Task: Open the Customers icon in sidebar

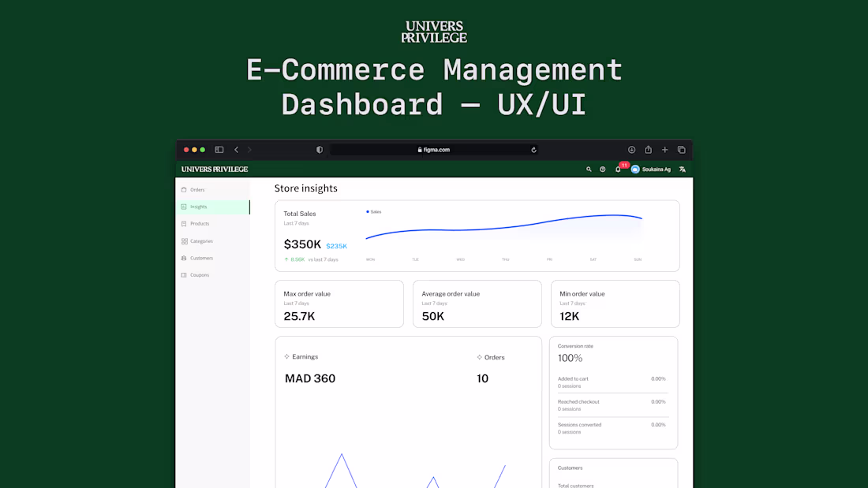Action: coord(183,258)
